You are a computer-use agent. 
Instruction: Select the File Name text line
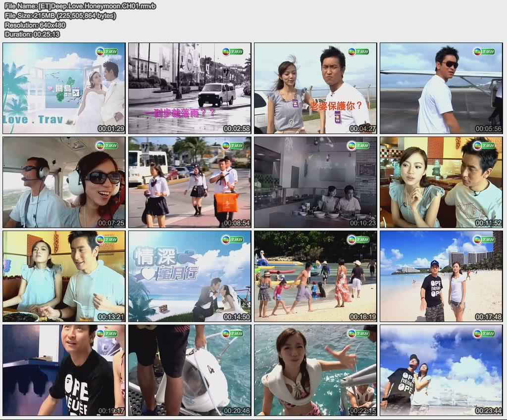[x=80, y=6]
